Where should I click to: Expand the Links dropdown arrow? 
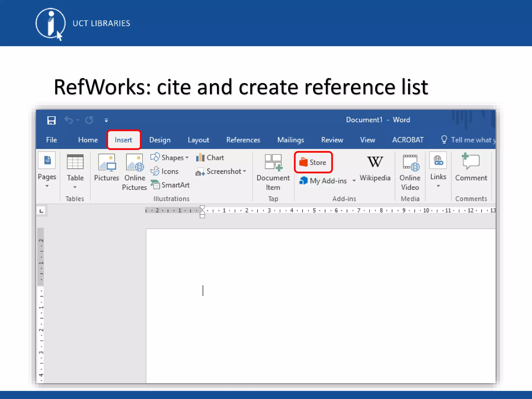(438, 186)
